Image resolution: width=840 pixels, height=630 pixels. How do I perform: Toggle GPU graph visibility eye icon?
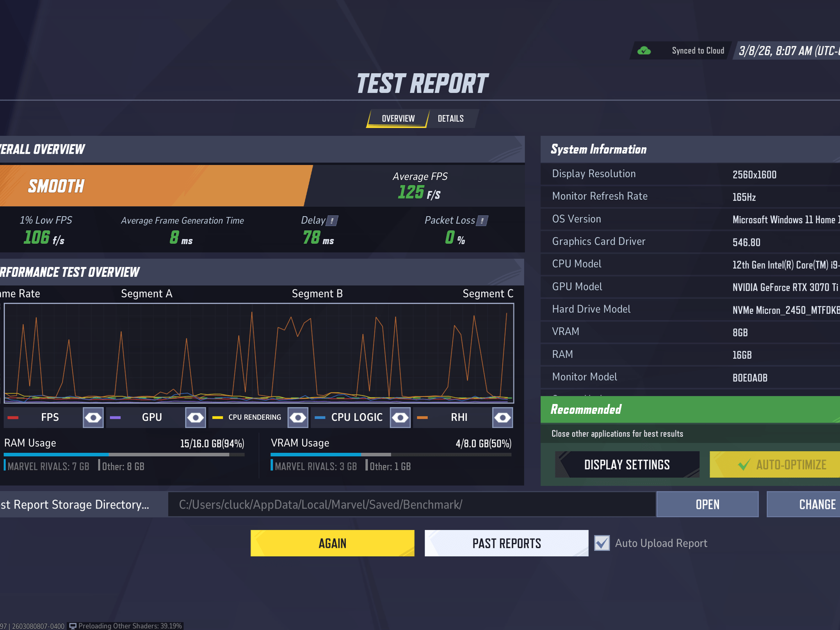pyautogui.click(x=196, y=418)
